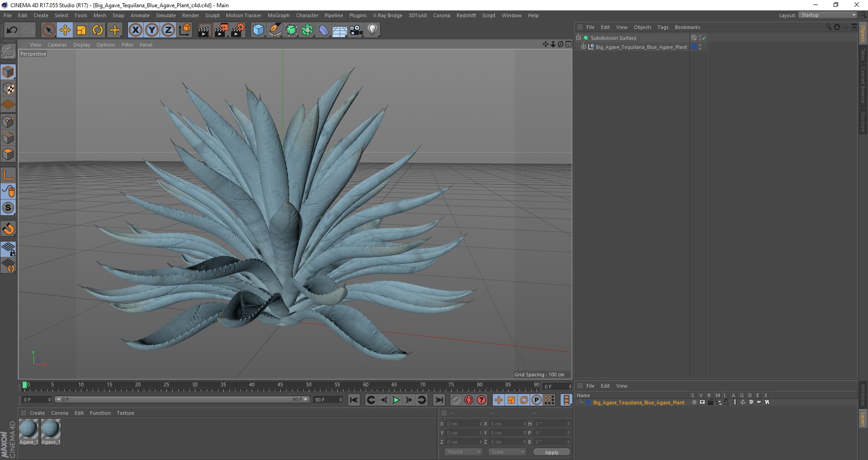This screenshot has height=460, width=868.
Task: Open viewport Cameras menu
Action: pyautogui.click(x=57, y=45)
